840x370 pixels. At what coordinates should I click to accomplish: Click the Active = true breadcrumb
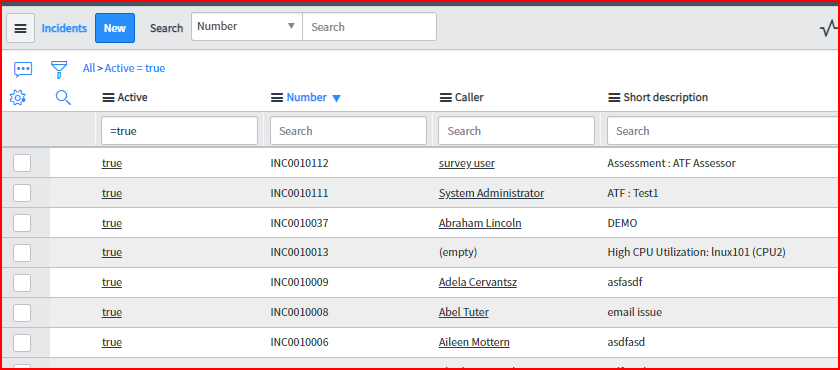point(135,69)
